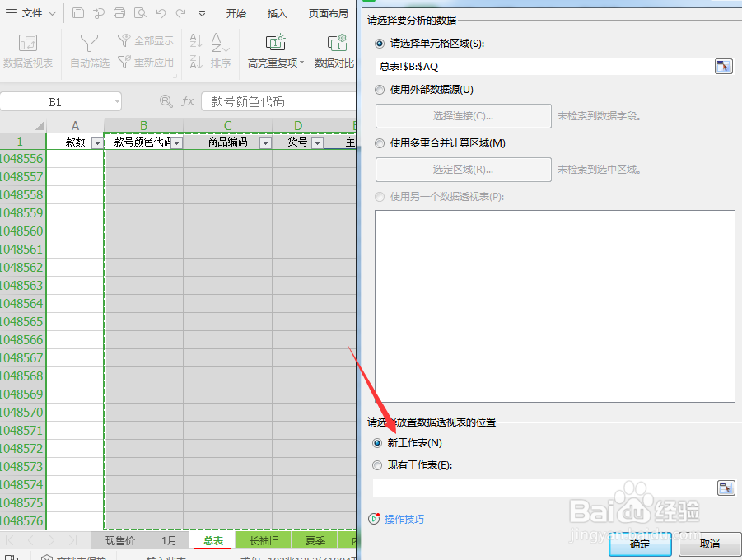Click the range selector icon beside 总表!$B:$AQ
742x560 pixels.
[x=725, y=65]
